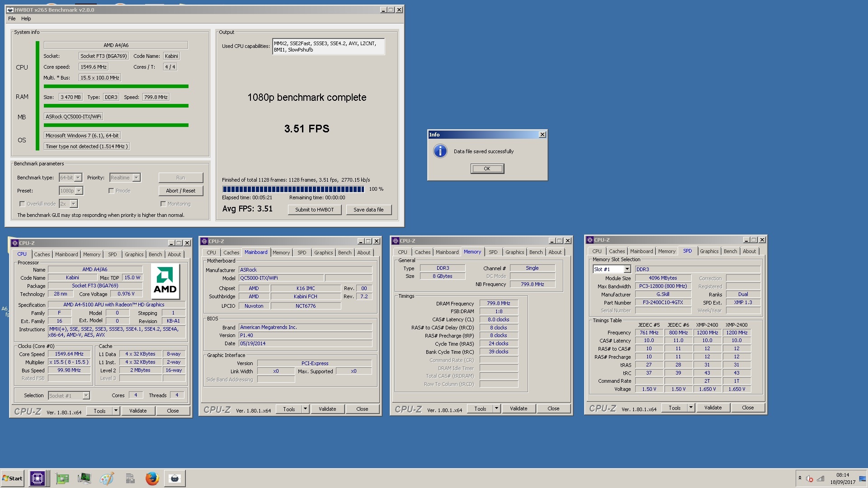Open the Help menu in HWBOT
This screenshot has height=488, width=868.
coord(26,19)
